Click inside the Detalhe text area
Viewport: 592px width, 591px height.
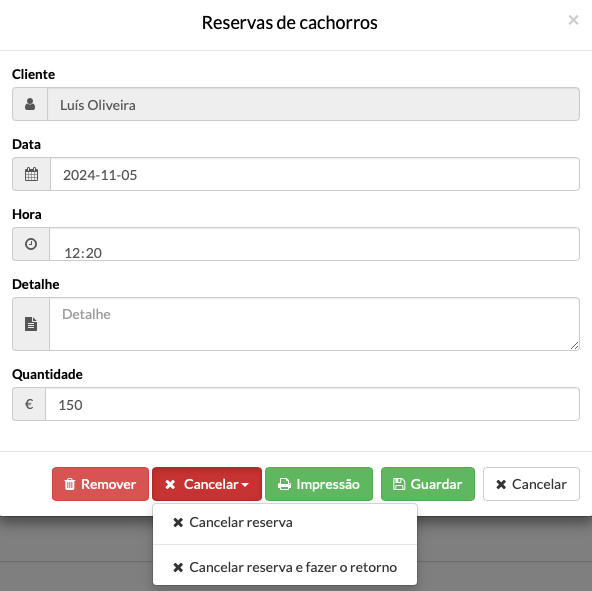(314, 324)
